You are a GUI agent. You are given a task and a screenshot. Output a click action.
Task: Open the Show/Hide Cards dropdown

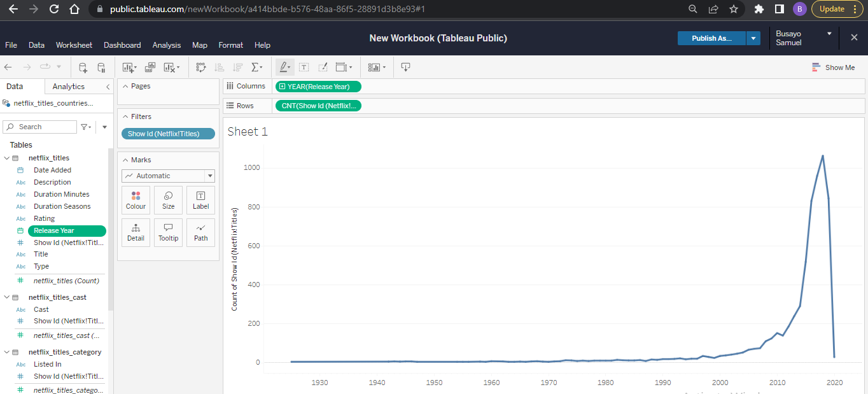click(377, 67)
